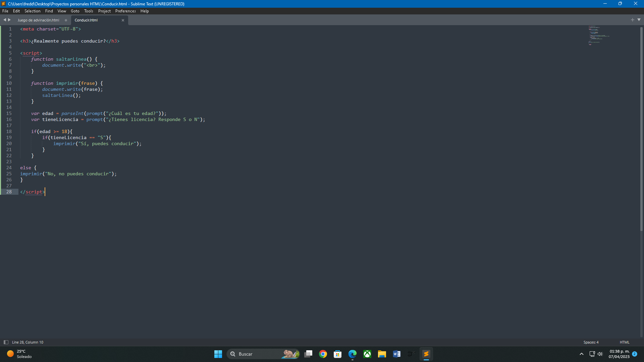Image resolution: width=644 pixels, height=362 pixels.
Task: Click Sublime Text title bar icon
Action: [3, 4]
